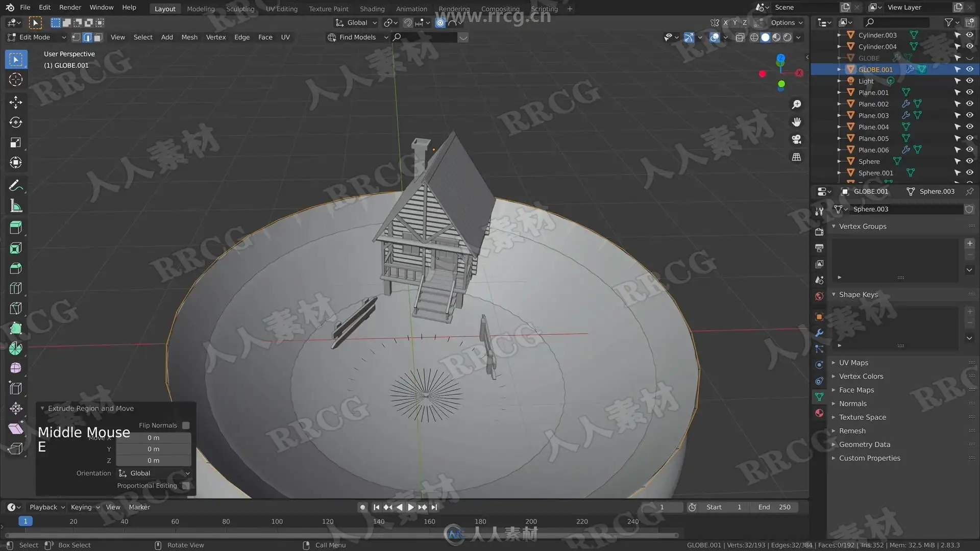Activate the Annotate pencil tool
Viewport: 980px width, 551px height.
15,186
